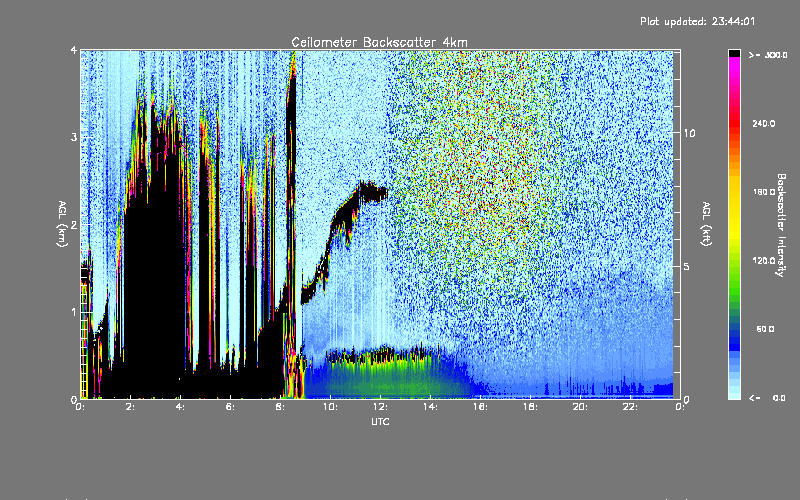Click the "<= 0.0" colorbar label
800x500 pixels.
(x=768, y=398)
